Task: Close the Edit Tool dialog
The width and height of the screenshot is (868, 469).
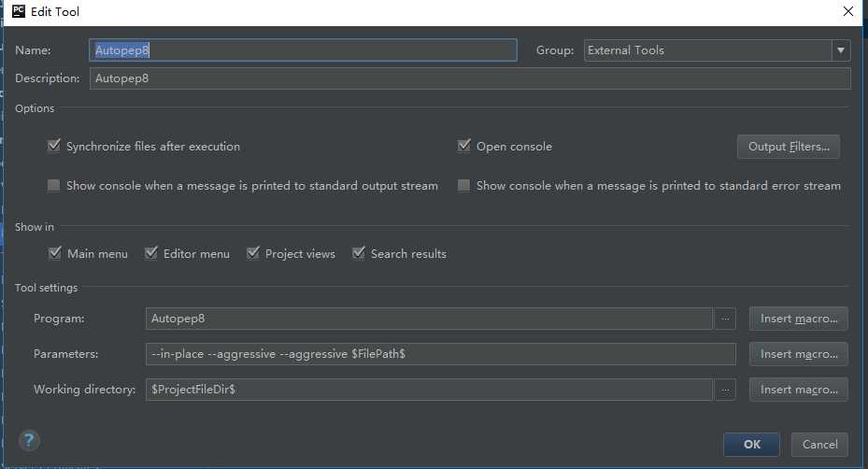Action: click(848, 11)
